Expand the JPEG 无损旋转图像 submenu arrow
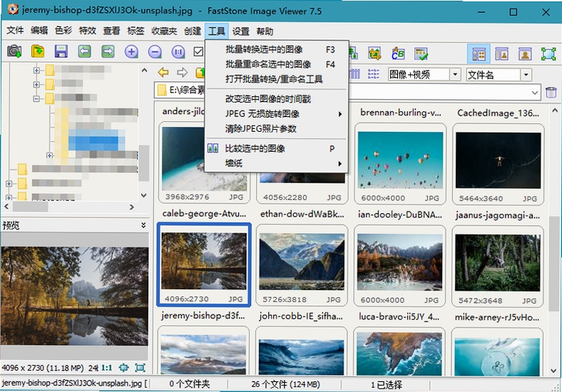This screenshot has height=392, width=562. 339,114
